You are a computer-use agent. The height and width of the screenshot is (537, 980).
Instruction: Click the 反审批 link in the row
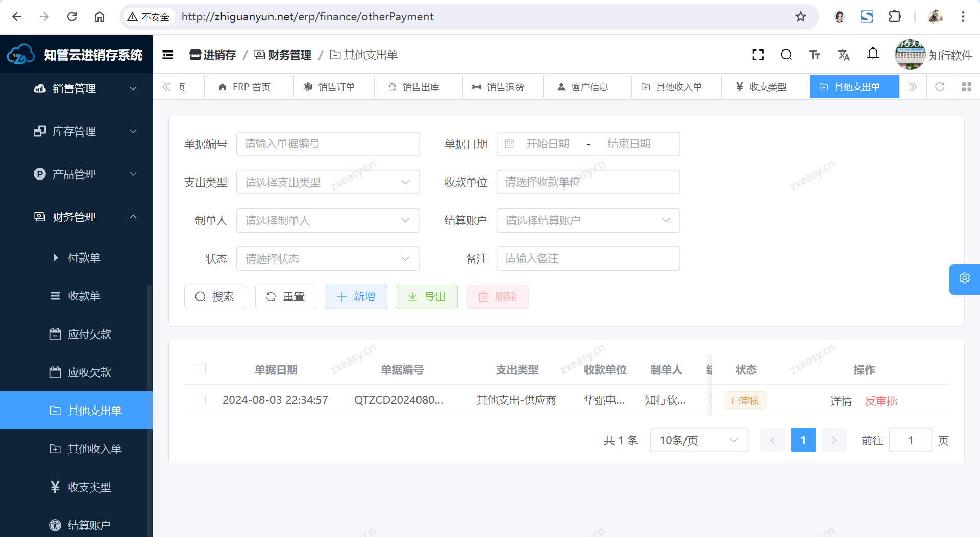[x=881, y=401]
